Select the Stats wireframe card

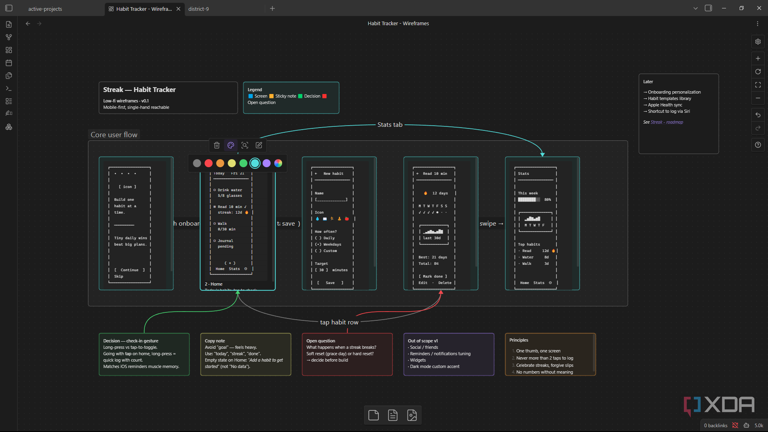(x=542, y=223)
